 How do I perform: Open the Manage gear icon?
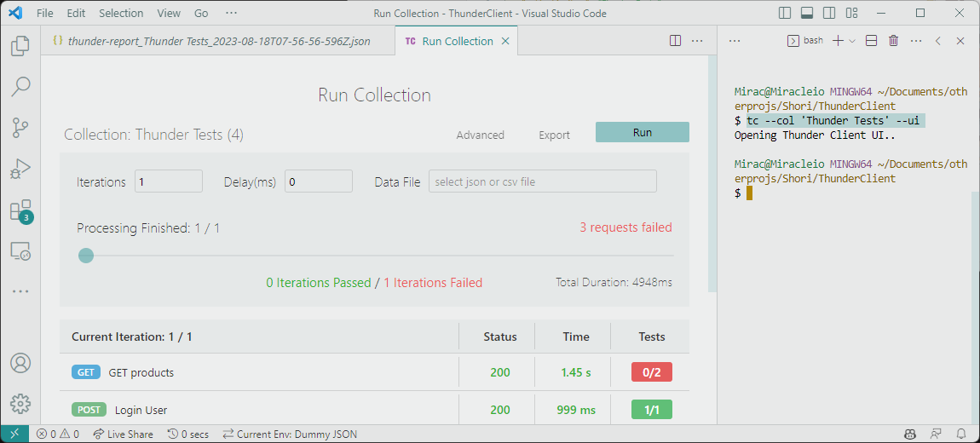(x=20, y=404)
